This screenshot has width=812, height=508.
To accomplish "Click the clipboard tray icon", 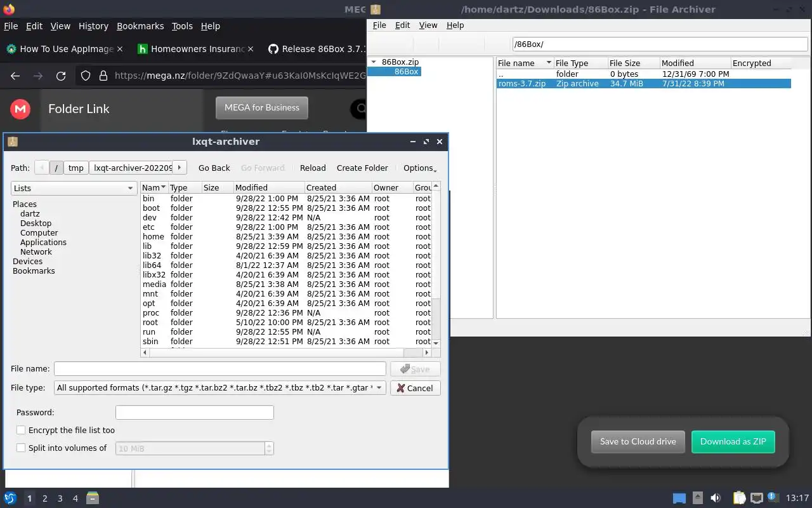I will pos(739,498).
